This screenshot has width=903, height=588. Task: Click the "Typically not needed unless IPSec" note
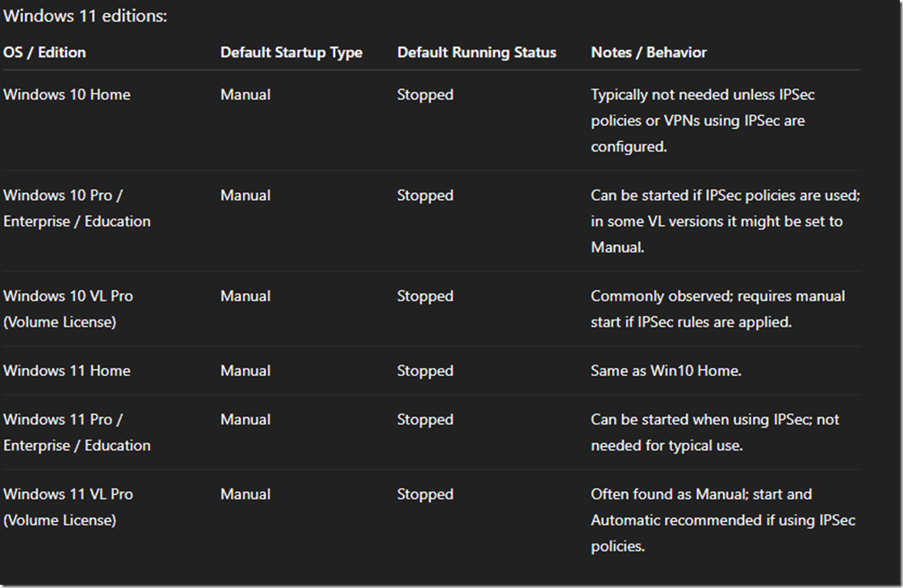(x=702, y=94)
